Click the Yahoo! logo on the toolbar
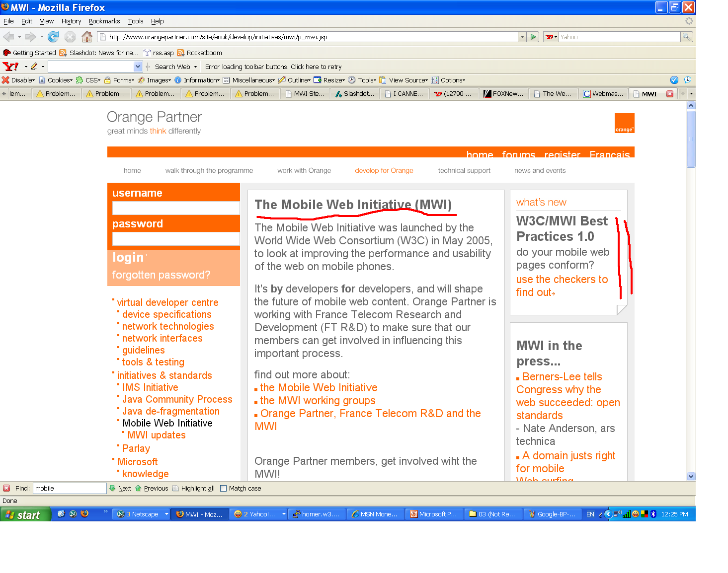 [10, 67]
